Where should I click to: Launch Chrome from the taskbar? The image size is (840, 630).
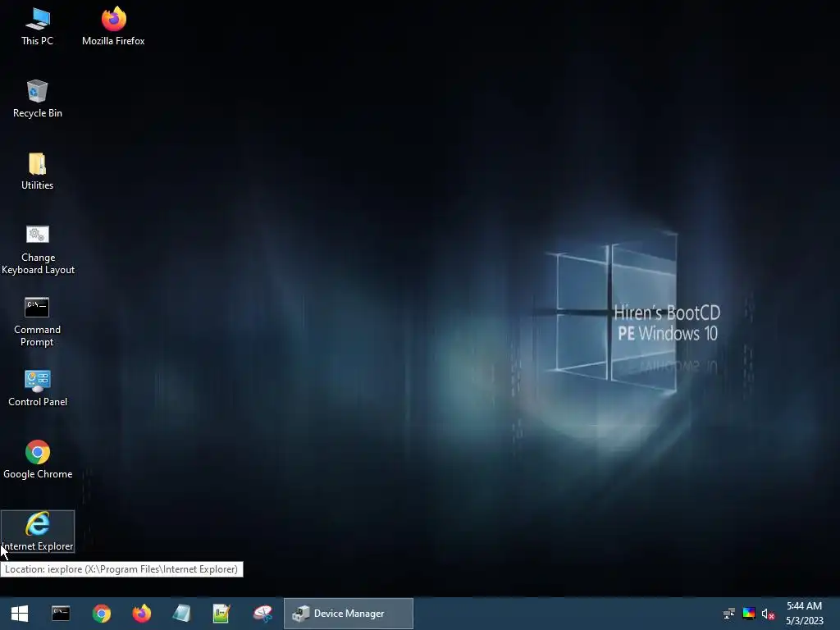point(101,614)
